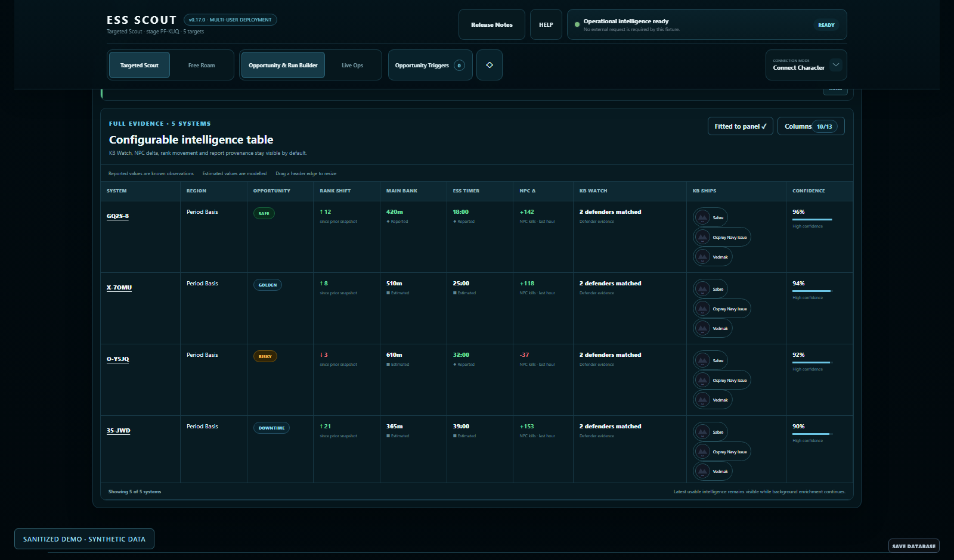This screenshot has height=560, width=954.
Task: Open the Release Notes
Action: tap(492, 24)
